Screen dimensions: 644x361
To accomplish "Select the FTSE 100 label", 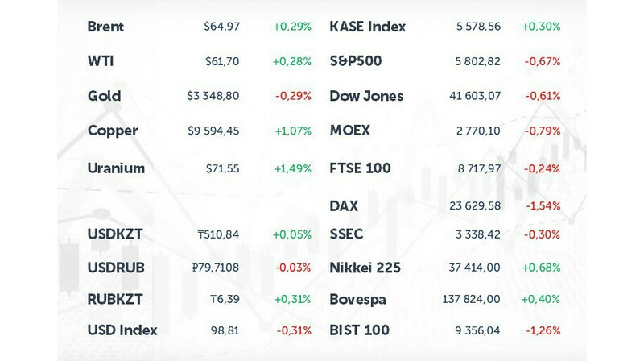I will click(x=360, y=168).
